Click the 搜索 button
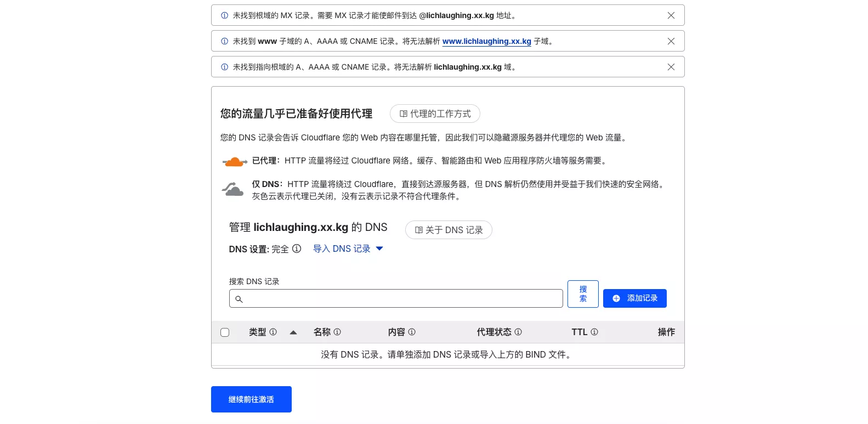The width and height of the screenshot is (868, 424). pos(583,294)
